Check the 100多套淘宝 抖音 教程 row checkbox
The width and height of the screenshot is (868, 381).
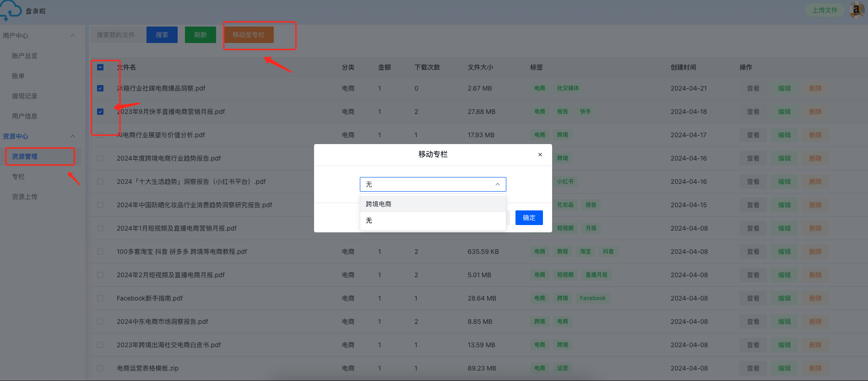(x=100, y=252)
